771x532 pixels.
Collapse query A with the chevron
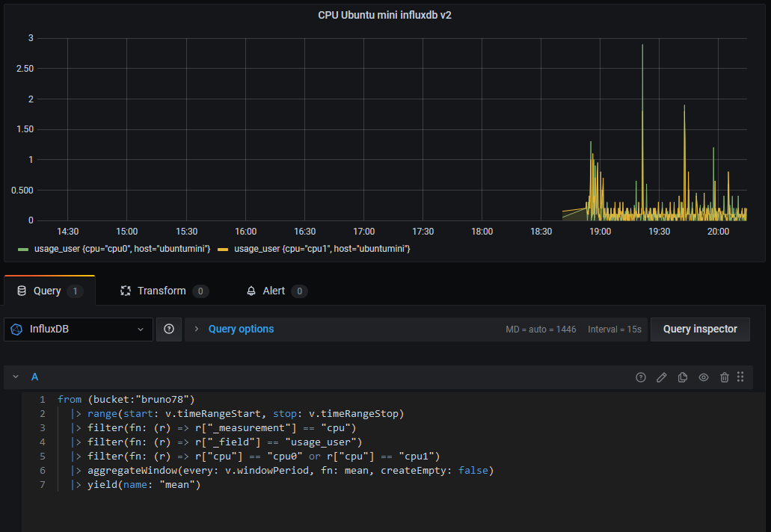pyautogui.click(x=15, y=377)
